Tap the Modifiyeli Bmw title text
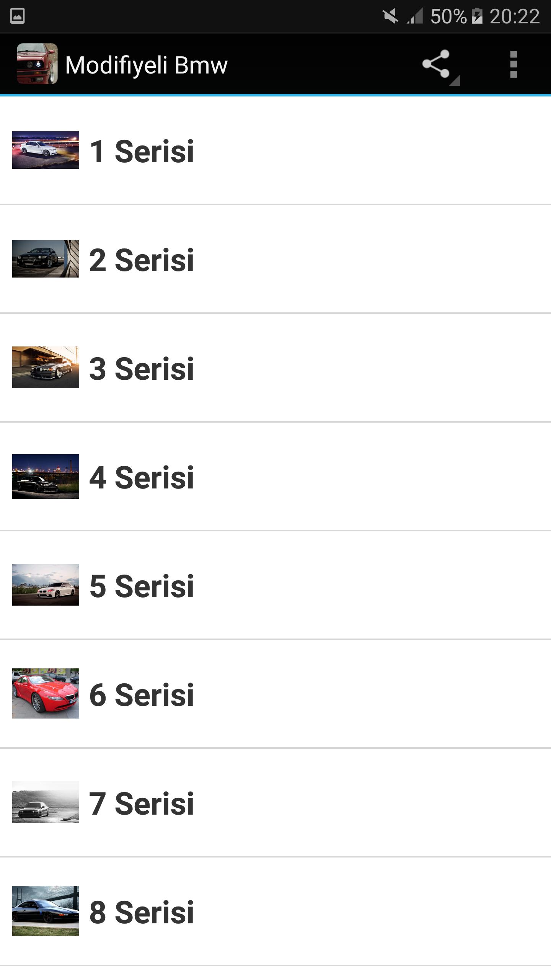 coord(146,65)
